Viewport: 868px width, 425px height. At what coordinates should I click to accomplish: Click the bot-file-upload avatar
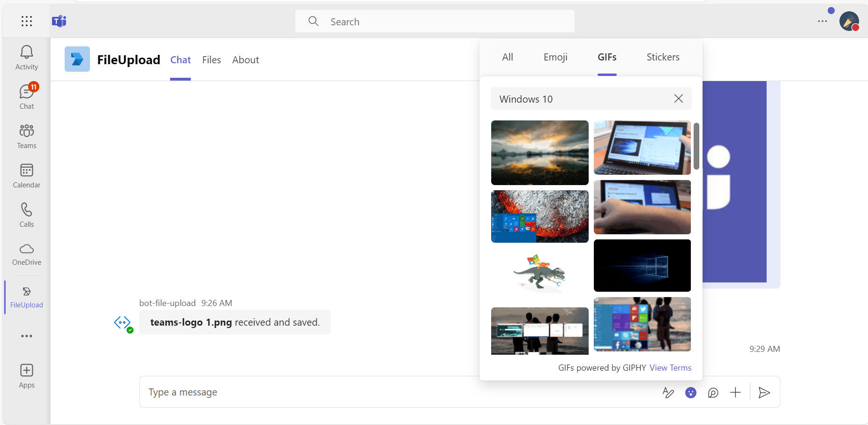click(x=123, y=323)
